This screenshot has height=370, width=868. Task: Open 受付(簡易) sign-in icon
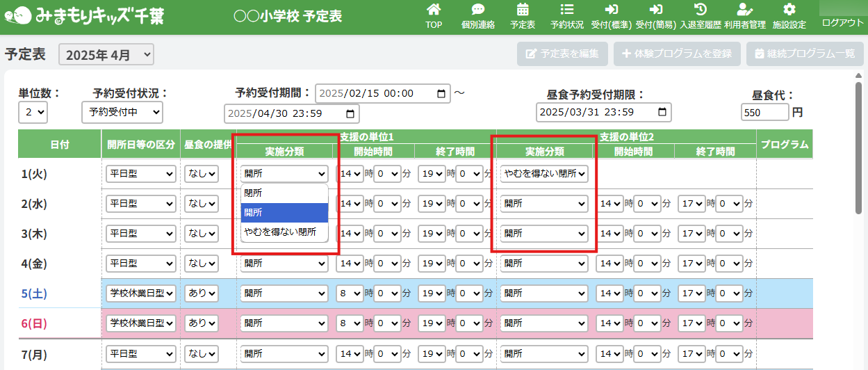(x=655, y=16)
